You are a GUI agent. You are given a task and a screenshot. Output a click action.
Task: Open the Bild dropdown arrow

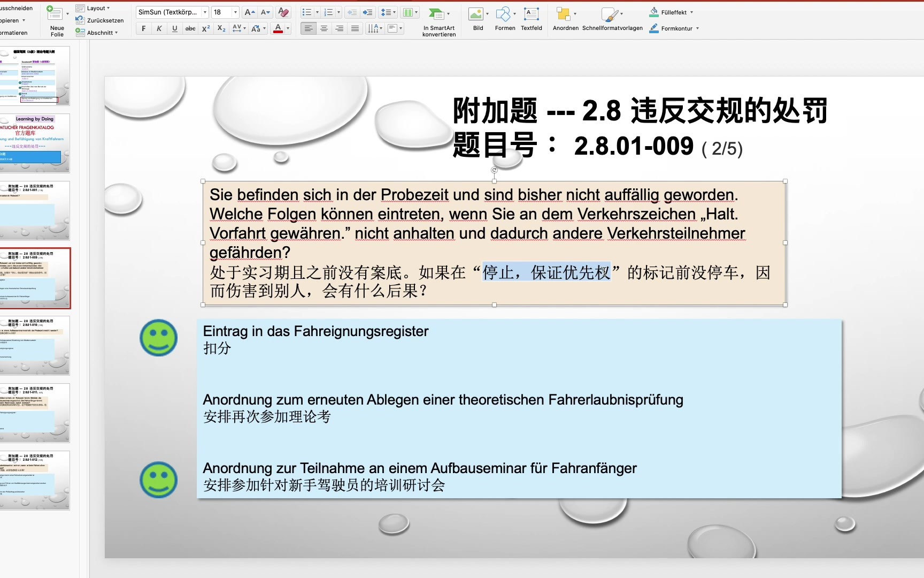click(x=487, y=14)
